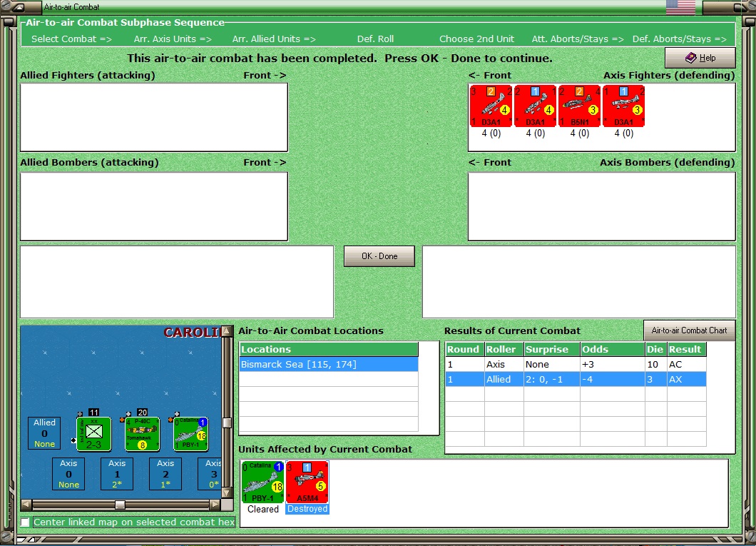Click the P-40C Tomahawk counter on map
The height and width of the screenshot is (546, 756).
142,434
